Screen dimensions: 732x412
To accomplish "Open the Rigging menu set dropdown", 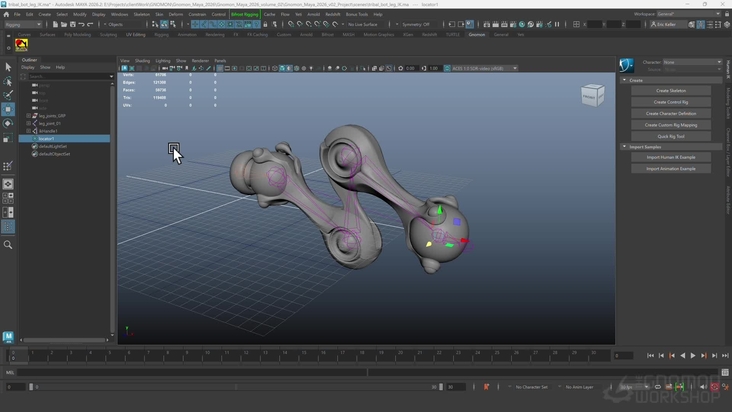I will pyautogui.click(x=22, y=24).
